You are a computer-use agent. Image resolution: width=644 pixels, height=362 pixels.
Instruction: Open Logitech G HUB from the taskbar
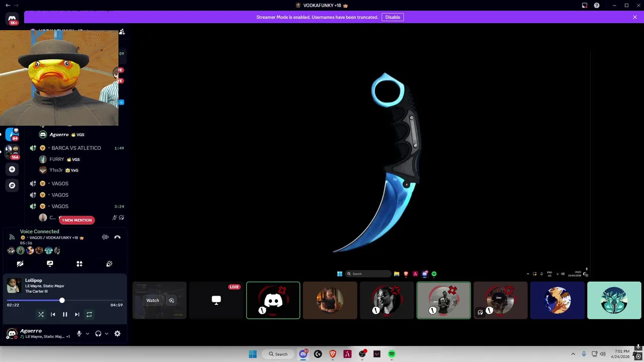[317, 354]
